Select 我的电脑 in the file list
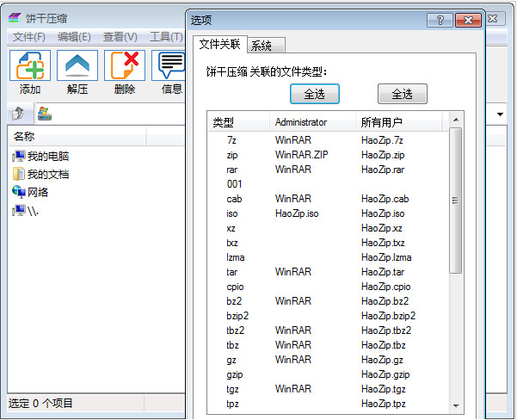517x420 pixels. coord(47,157)
